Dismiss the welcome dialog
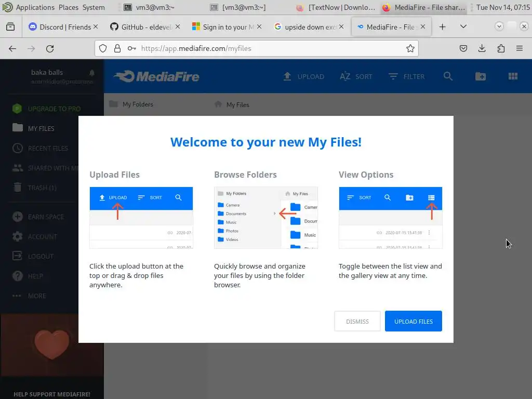Image resolution: width=532 pixels, height=399 pixels. click(357, 321)
